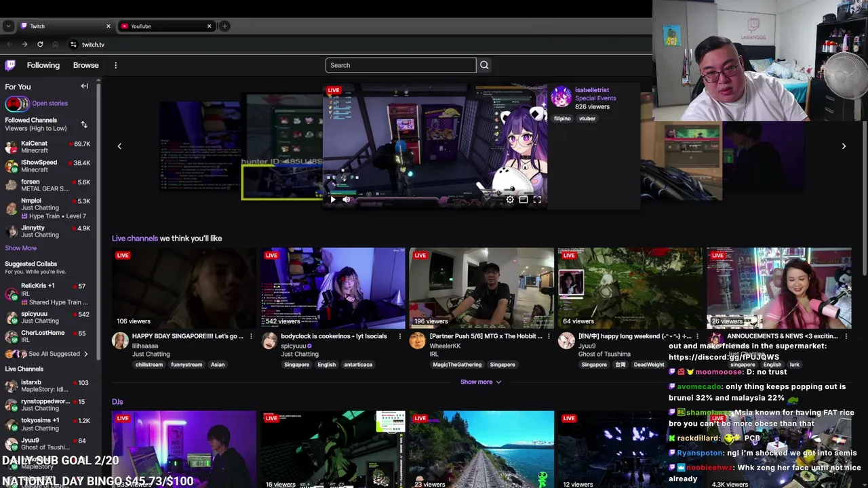Click the search magnifier button
This screenshot has height=488, width=868.
(484, 65)
